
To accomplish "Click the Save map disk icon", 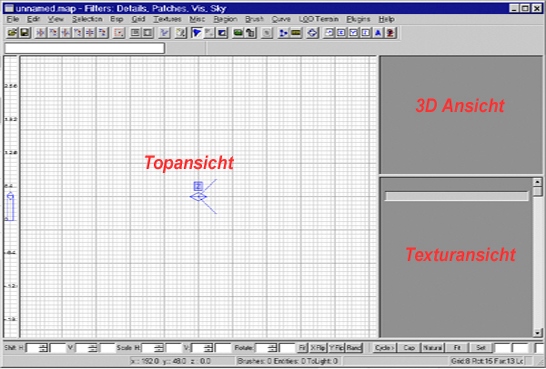I will click(x=25, y=33).
